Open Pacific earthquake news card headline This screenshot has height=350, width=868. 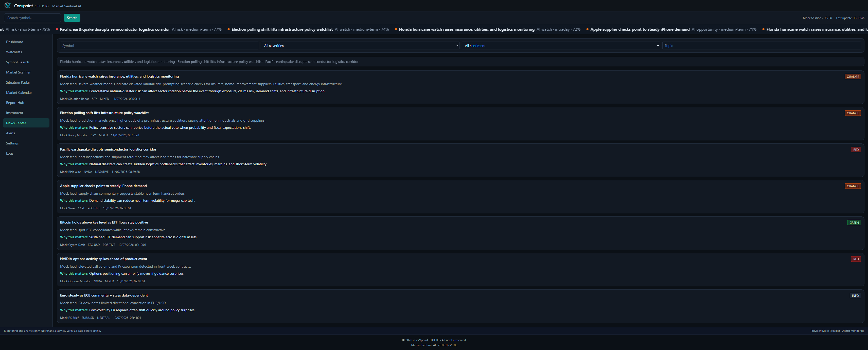point(108,149)
